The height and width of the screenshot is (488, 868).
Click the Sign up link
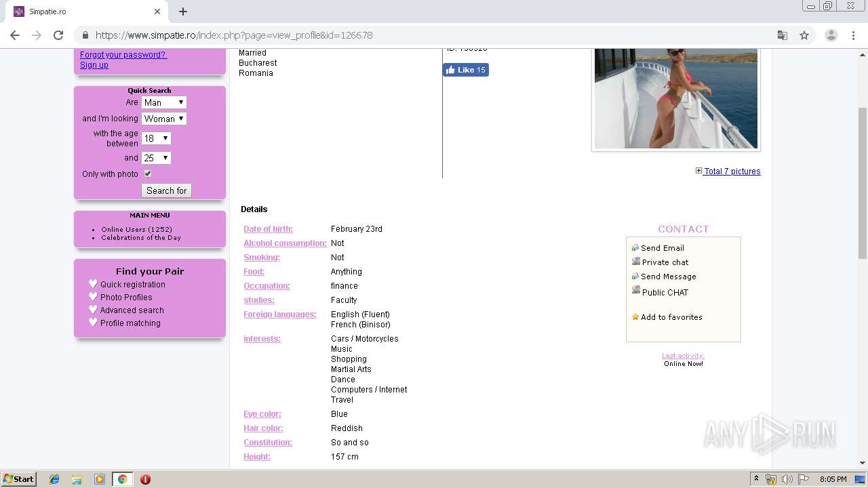tap(94, 65)
